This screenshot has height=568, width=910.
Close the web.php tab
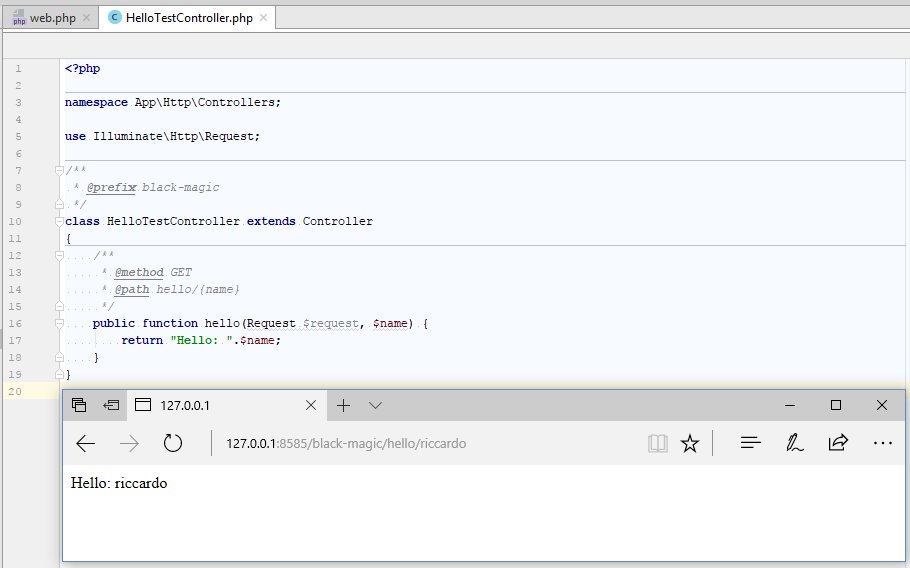point(86,17)
